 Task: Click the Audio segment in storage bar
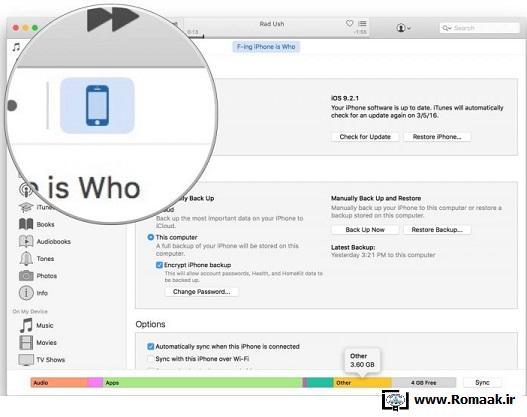click(59, 382)
